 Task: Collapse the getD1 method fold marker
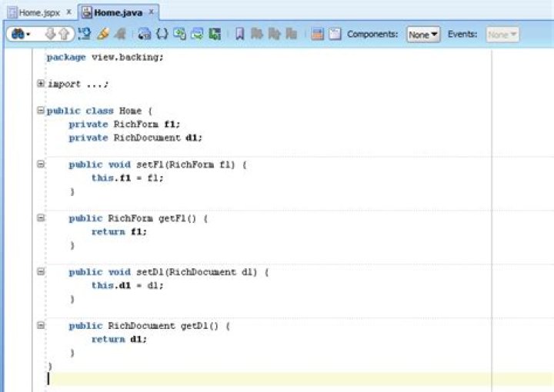tap(41, 326)
